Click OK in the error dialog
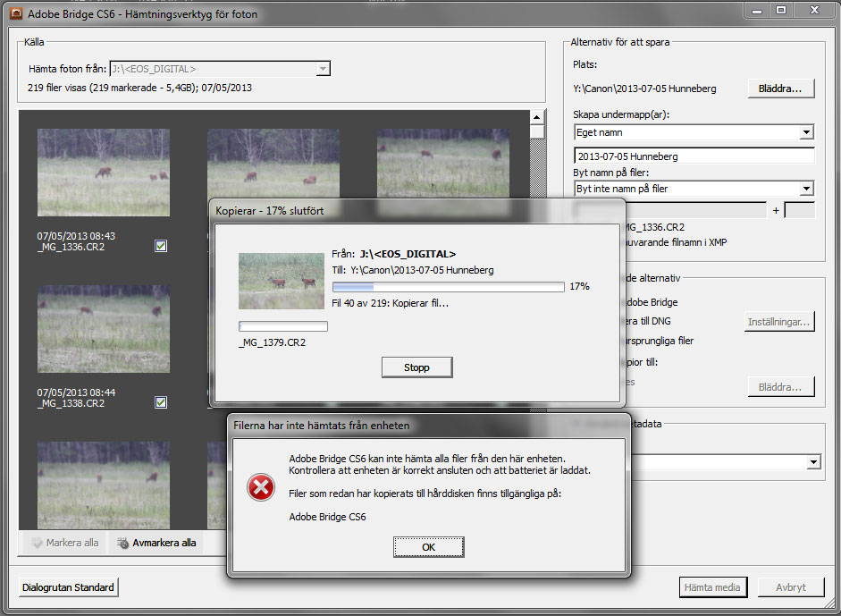Viewport: 841px width, 616px height. pos(429,547)
